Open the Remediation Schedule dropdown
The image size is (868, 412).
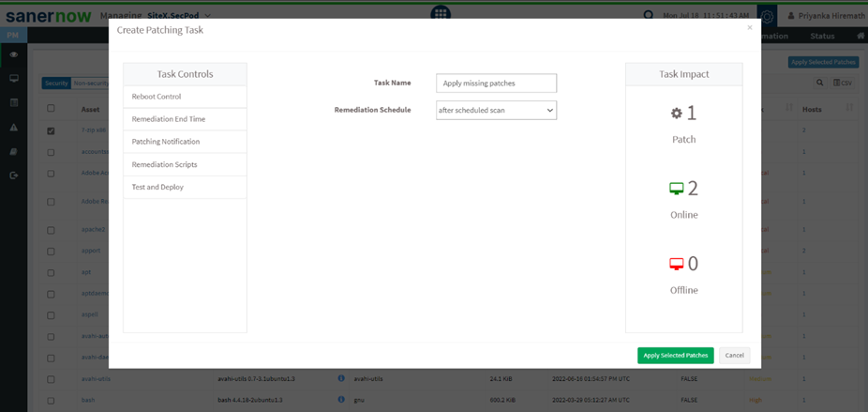point(496,111)
